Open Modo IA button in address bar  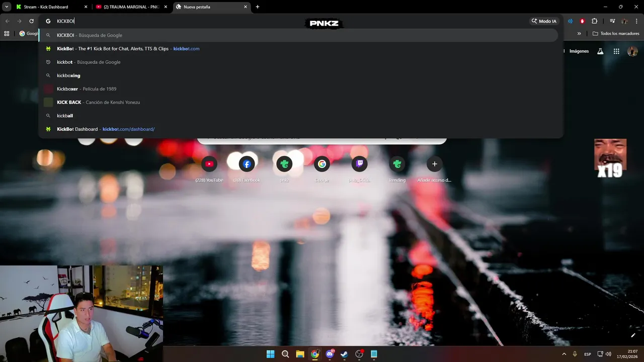544,21
